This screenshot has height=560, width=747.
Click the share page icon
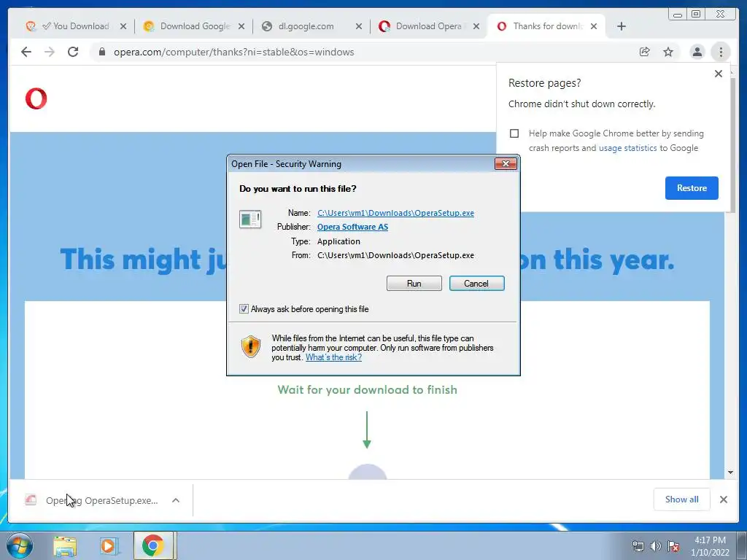645,52
